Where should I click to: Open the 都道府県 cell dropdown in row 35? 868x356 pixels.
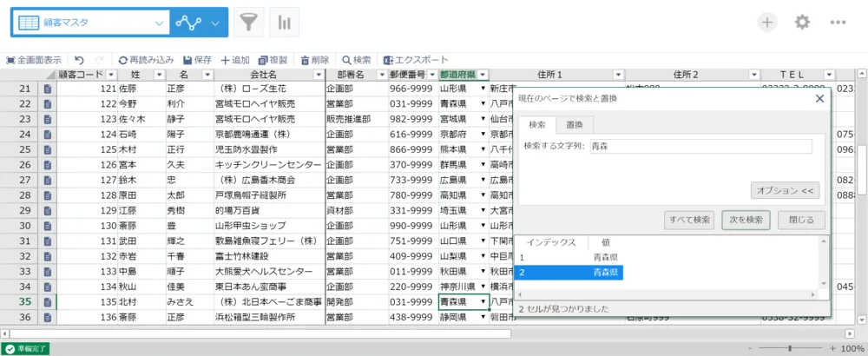pyautogui.click(x=483, y=302)
